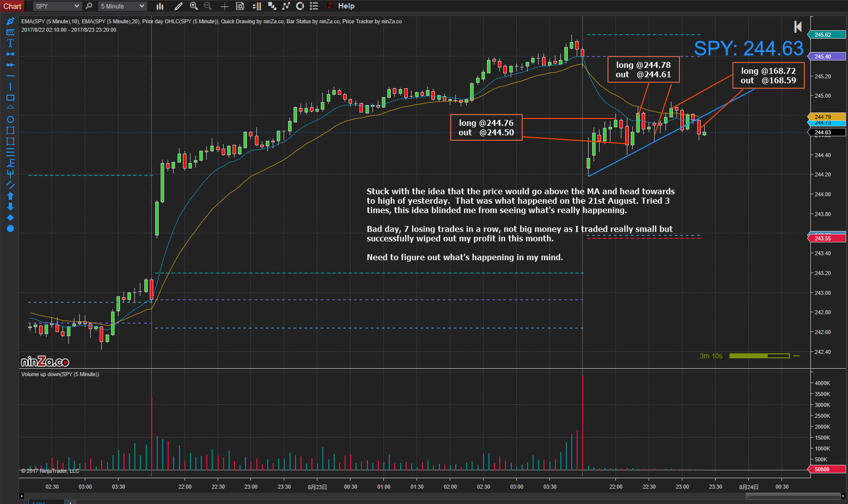Screen dimensions: 848x504
Task: Click the red Z ninZa icon
Action: (x=330, y=6)
